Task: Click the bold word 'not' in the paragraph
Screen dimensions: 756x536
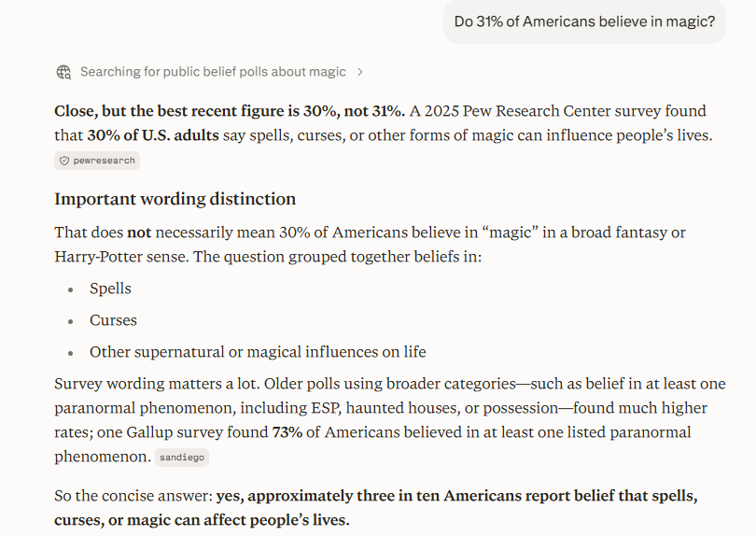Action: point(139,233)
